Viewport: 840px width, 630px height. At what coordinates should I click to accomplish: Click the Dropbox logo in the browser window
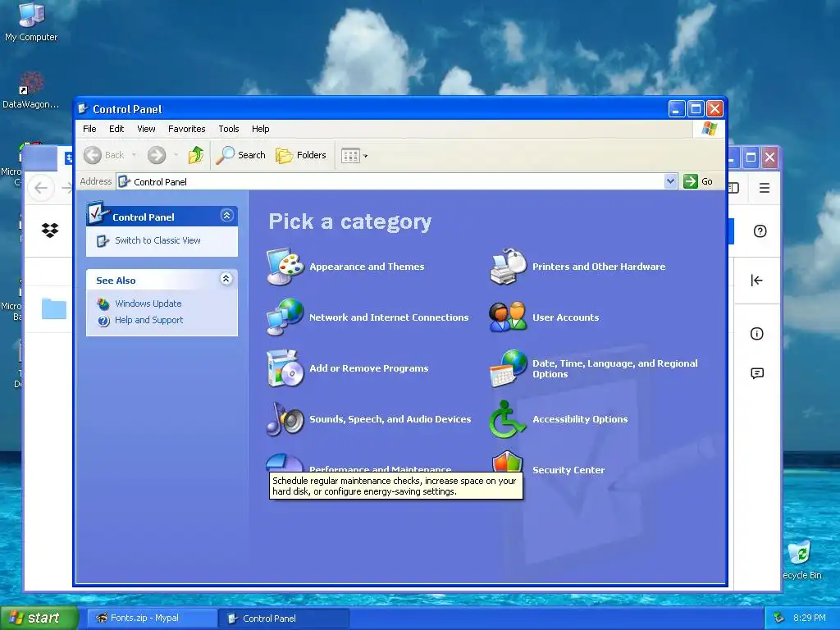click(x=50, y=231)
